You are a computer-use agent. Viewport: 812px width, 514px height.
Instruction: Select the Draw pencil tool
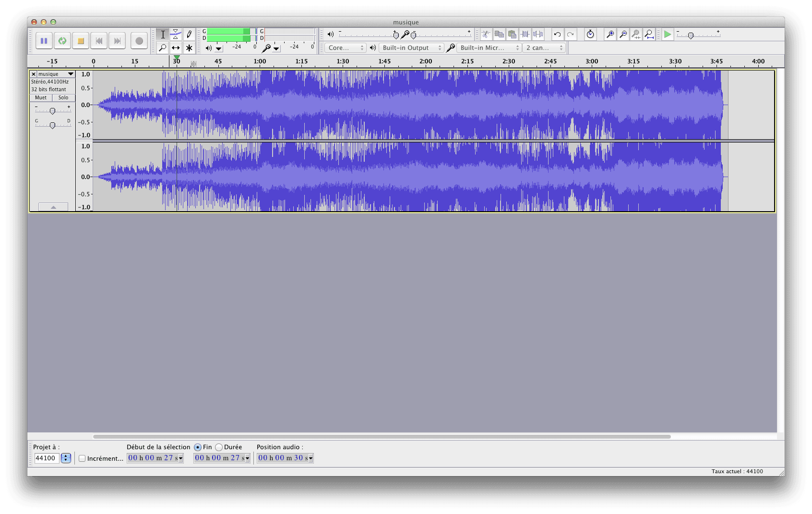[189, 34]
